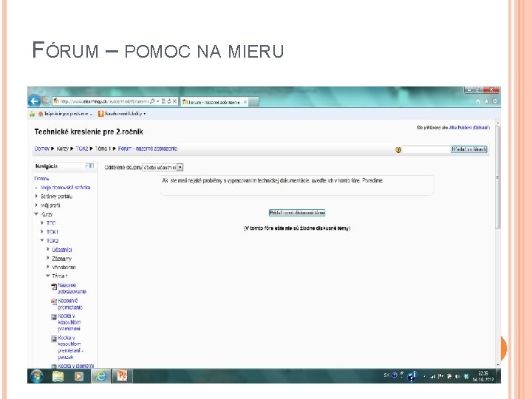Click the browser address bar URL
Screen dimensions: 532x399
click(x=104, y=101)
